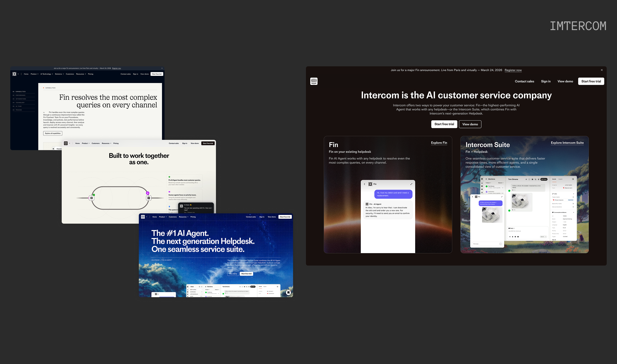Collapse the Conversation attributes section
The height and width of the screenshot is (364, 617).
(x=574, y=212)
